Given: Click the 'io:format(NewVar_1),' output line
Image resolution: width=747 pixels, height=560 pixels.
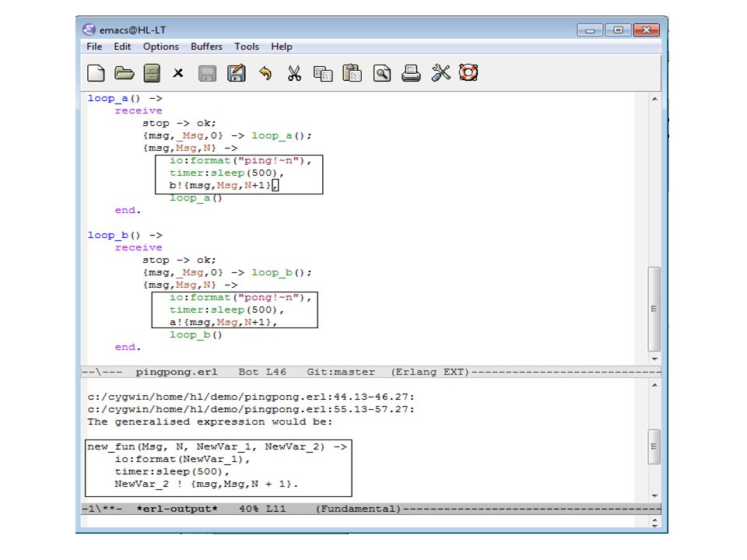Looking at the screenshot, I should [x=182, y=459].
